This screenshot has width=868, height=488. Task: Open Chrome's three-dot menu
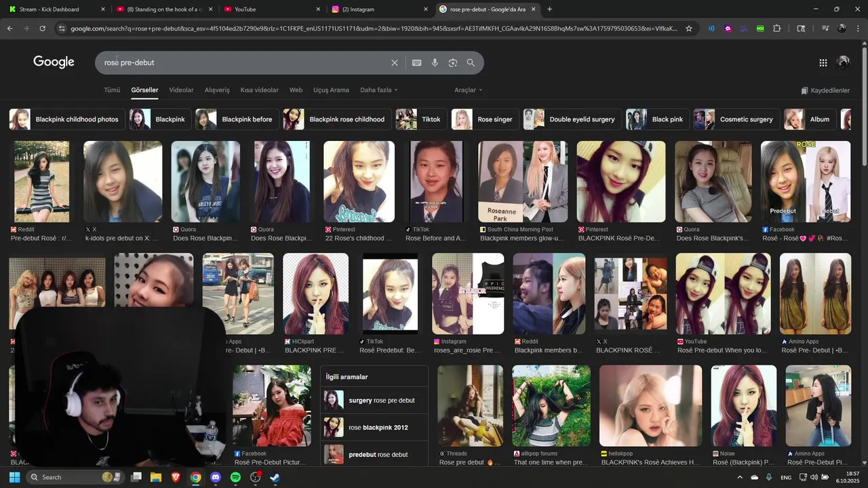858,28
